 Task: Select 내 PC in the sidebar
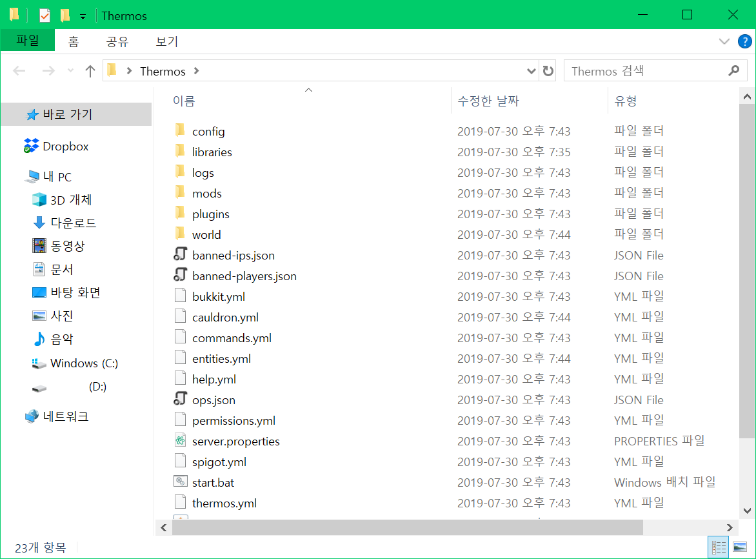(48, 176)
